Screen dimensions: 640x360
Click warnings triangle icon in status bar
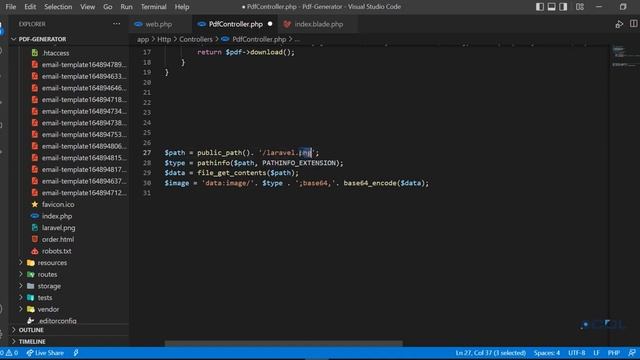(9, 353)
